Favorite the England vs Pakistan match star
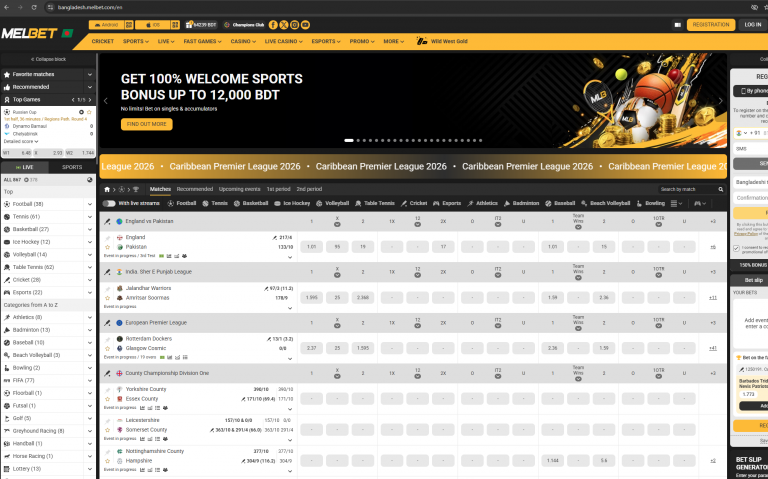This screenshot has height=479, width=768. (107, 247)
